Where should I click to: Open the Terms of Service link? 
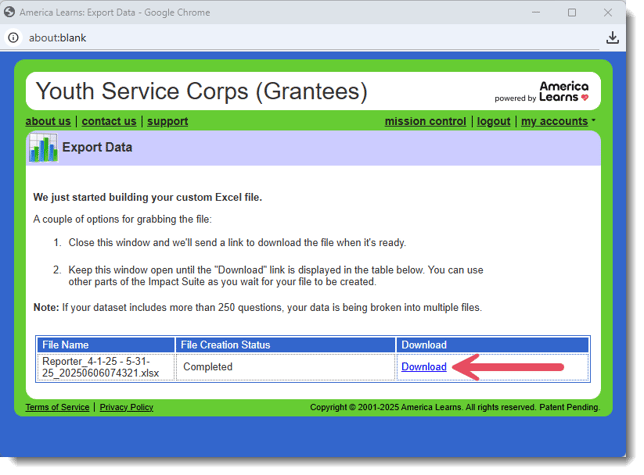click(x=57, y=407)
